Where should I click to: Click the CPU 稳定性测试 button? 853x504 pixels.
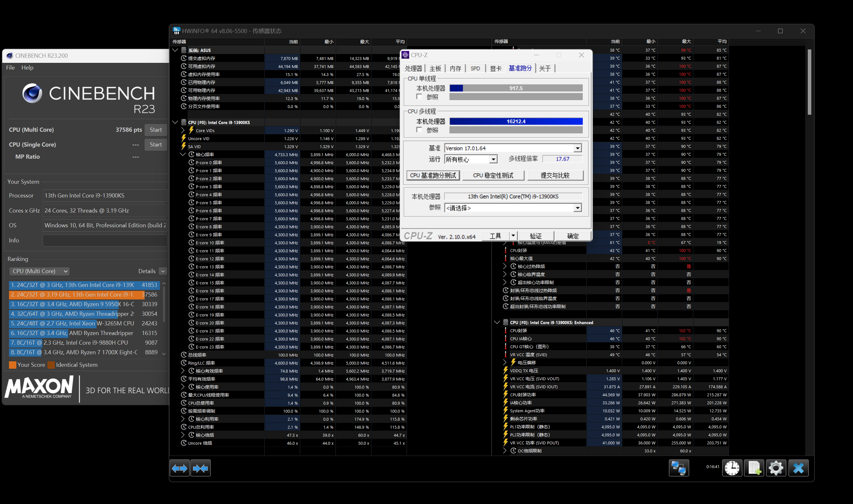[493, 176]
